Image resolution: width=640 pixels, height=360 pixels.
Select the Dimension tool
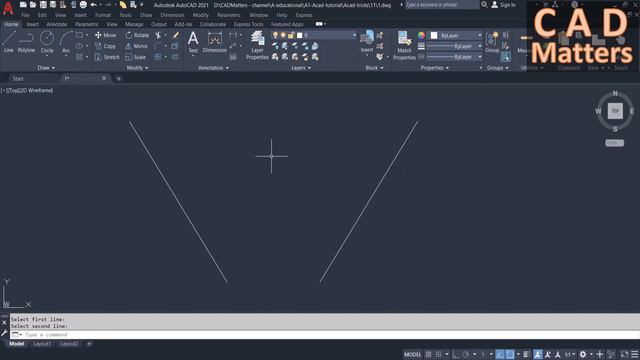(215, 42)
